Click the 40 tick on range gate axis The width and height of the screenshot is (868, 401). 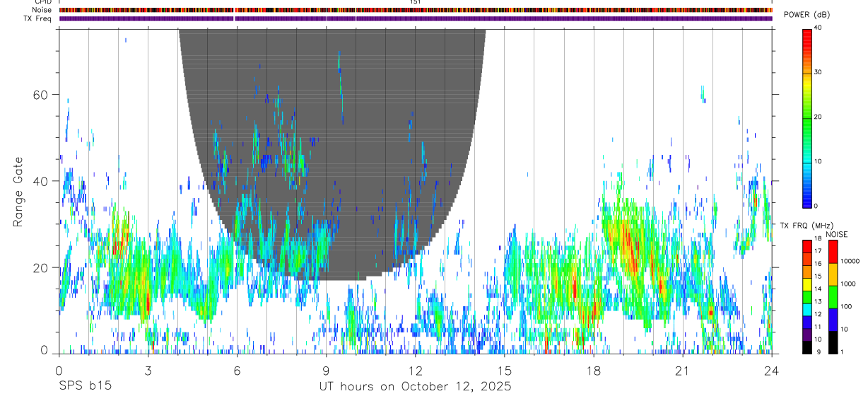(x=41, y=181)
